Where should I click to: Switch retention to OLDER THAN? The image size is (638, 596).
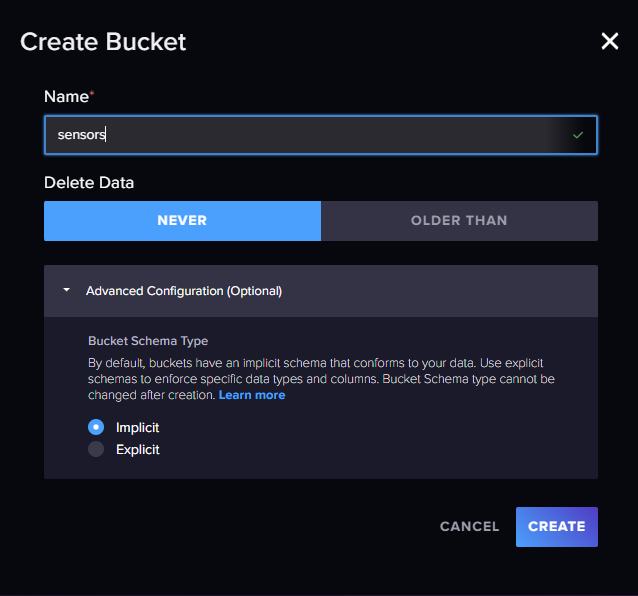tap(459, 221)
